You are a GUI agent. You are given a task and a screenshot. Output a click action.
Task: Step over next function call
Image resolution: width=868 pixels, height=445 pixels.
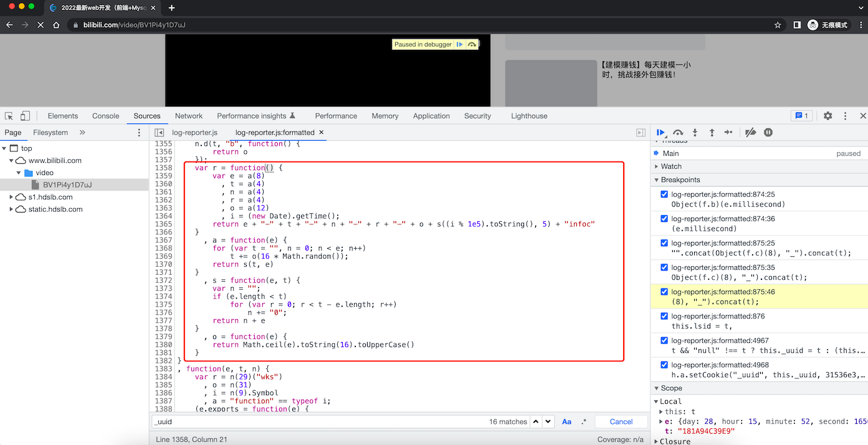(x=679, y=132)
